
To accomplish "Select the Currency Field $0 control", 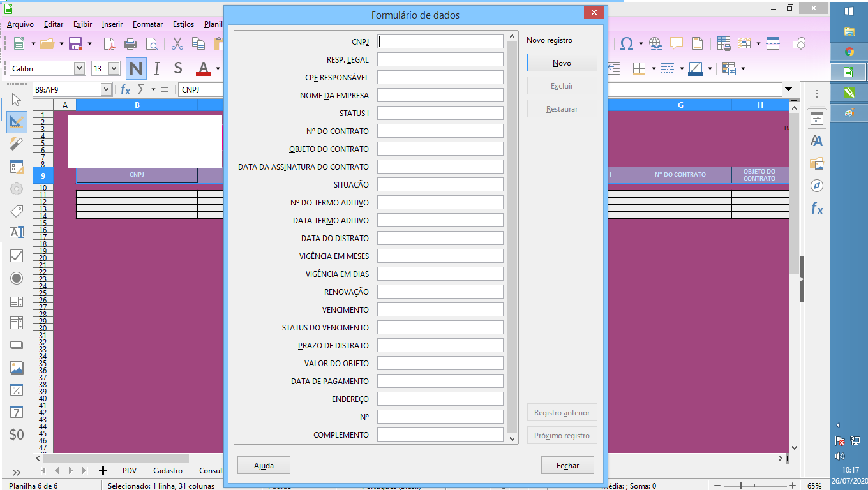I will click(x=17, y=434).
